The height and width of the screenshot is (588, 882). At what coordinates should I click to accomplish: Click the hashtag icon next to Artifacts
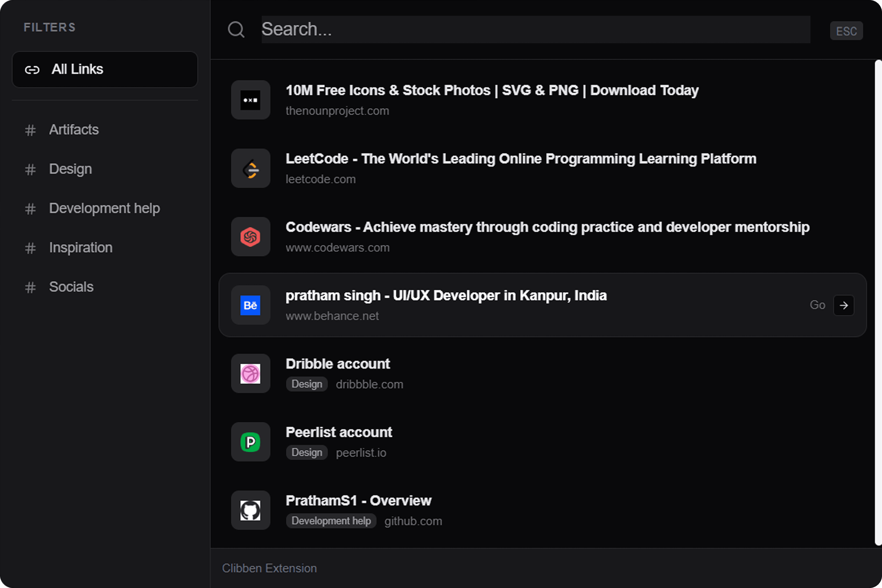pos(30,130)
